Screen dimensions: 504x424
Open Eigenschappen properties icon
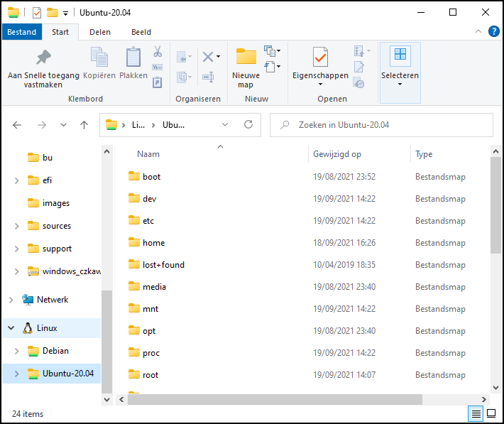point(320,58)
